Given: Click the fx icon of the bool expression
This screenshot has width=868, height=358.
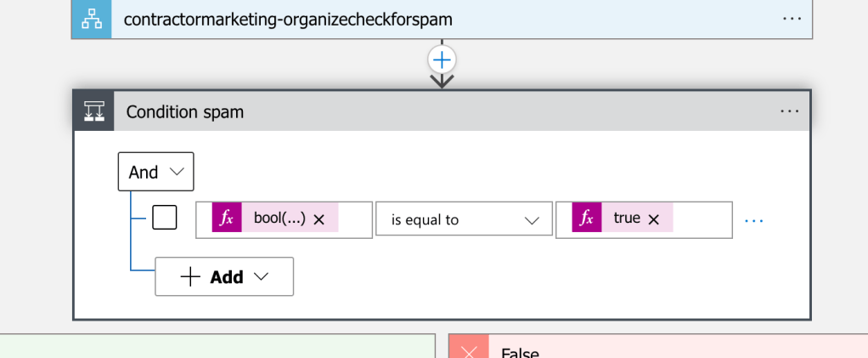Looking at the screenshot, I should point(227,217).
